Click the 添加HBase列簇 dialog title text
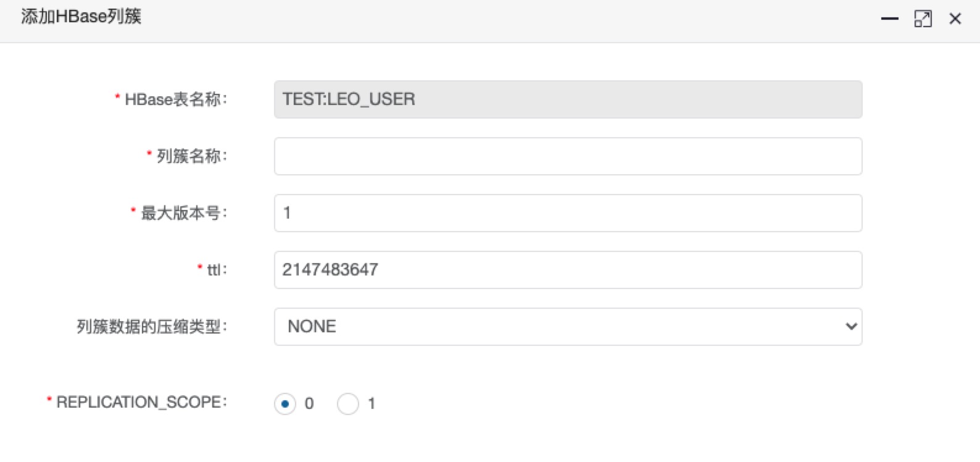The width and height of the screenshot is (980, 462). (x=81, y=16)
